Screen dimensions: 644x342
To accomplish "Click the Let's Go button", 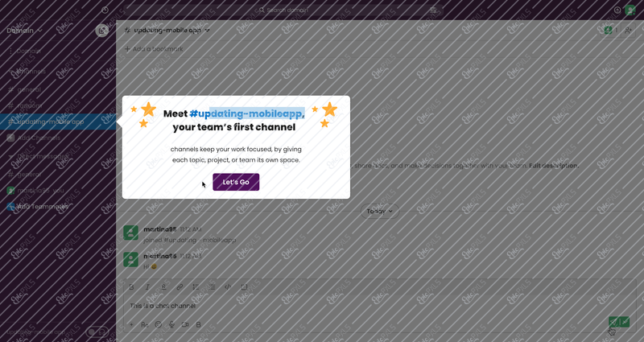I will coord(236,182).
